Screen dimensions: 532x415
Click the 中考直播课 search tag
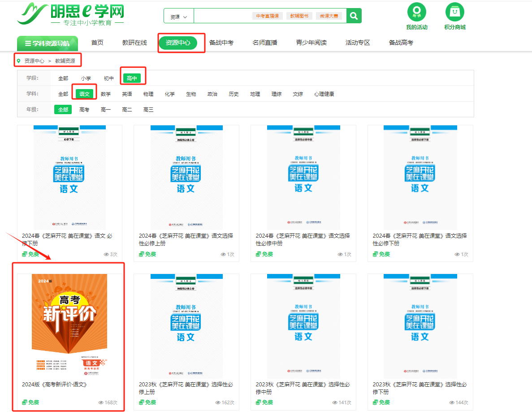(268, 16)
